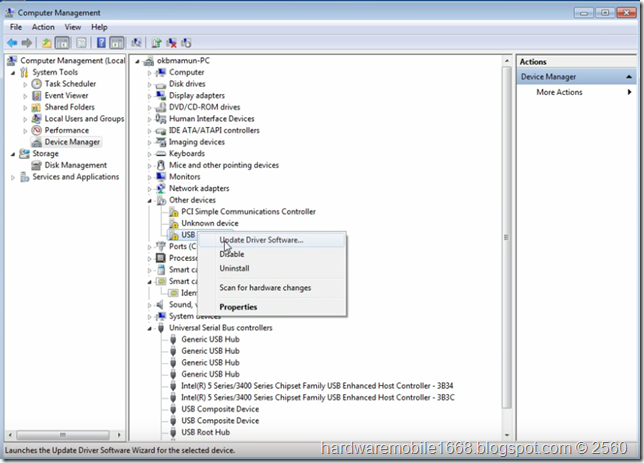Viewport: 644px width, 463px height.
Task: Click the Keyboards category icon
Action: (x=161, y=154)
